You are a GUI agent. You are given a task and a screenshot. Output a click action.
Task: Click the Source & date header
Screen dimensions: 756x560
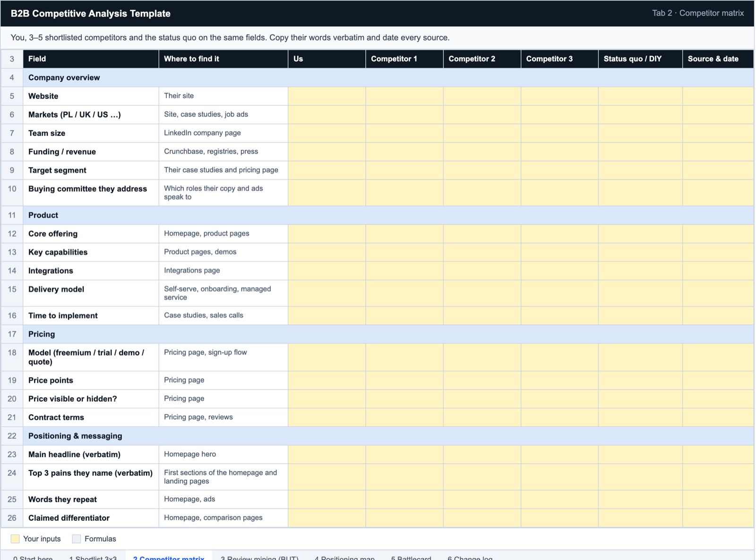718,59
